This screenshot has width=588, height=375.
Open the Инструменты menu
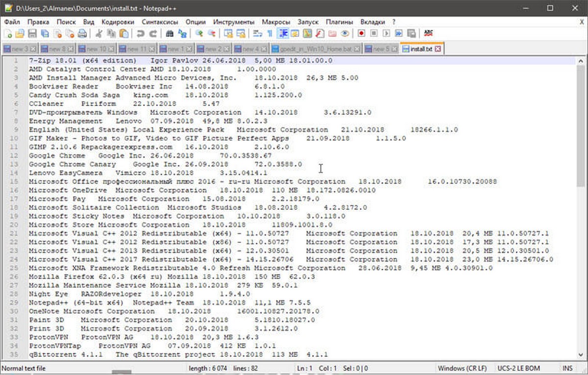point(234,22)
